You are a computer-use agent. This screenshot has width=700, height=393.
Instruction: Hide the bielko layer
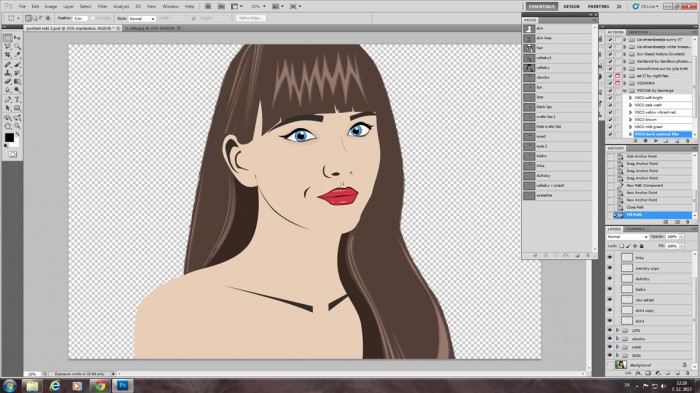[610, 289]
